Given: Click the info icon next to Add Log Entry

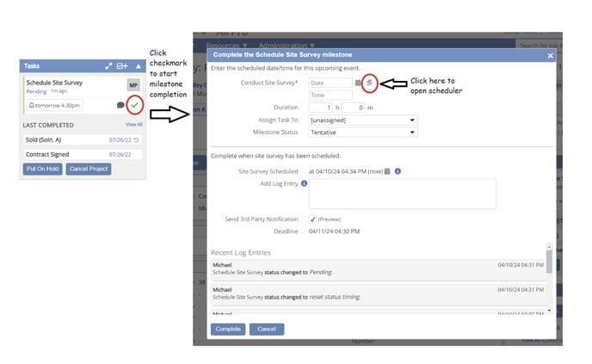Looking at the screenshot, I should point(305,183).
